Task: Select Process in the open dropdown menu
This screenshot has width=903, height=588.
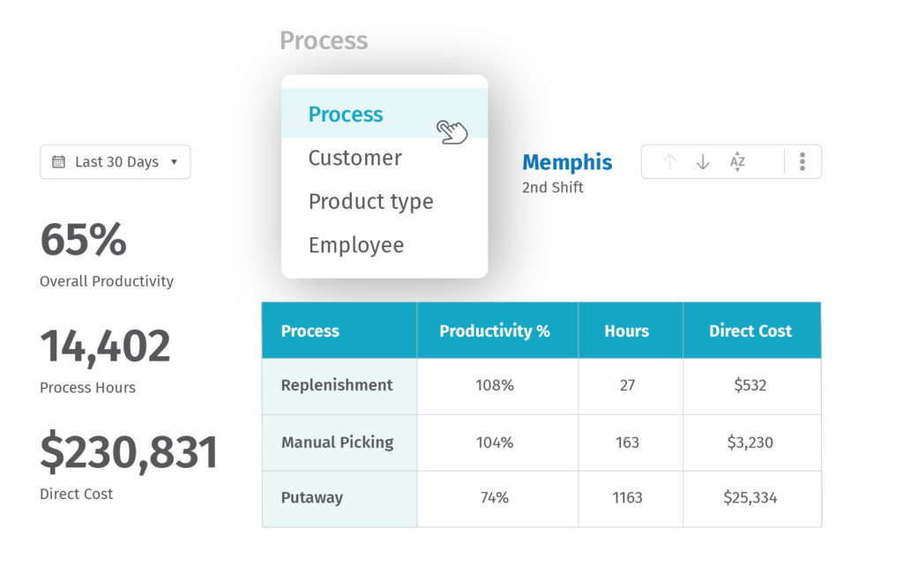Action: [x=345, y=114]
